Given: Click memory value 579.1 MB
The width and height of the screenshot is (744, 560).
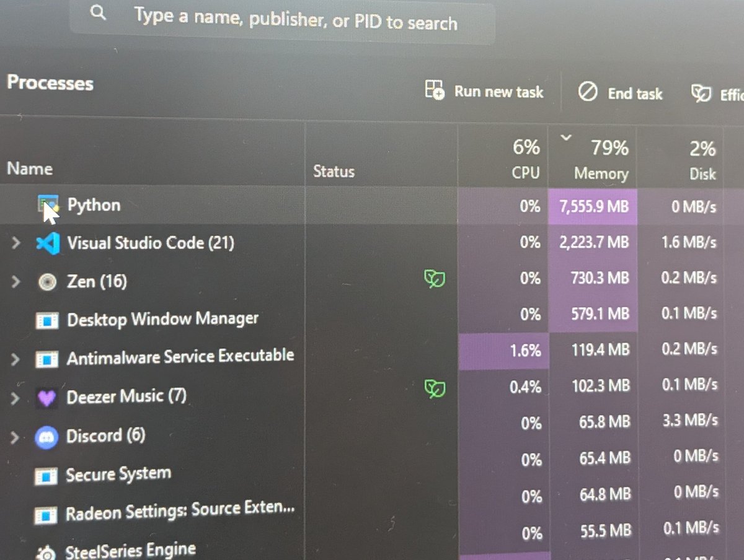Looking at the screenshot, I should (x=600, y=315).
